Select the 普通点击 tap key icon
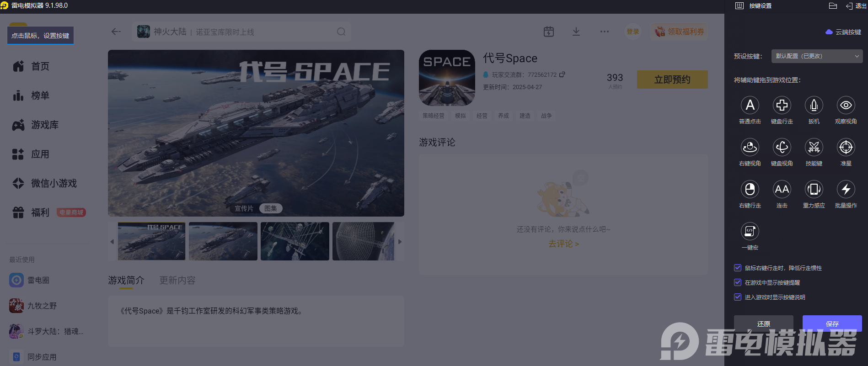868x366 pixels. (750, 106)
